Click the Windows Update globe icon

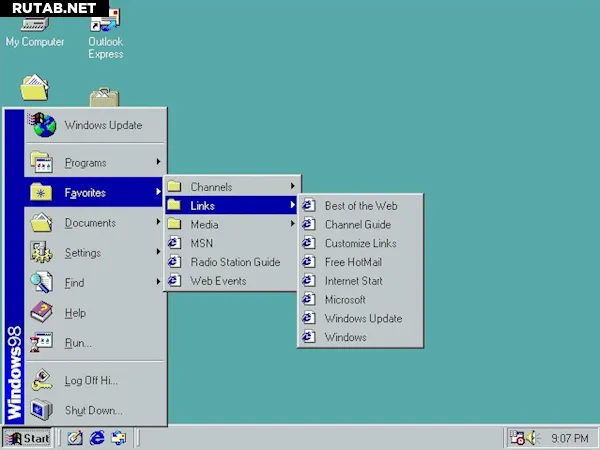point(43,125)
